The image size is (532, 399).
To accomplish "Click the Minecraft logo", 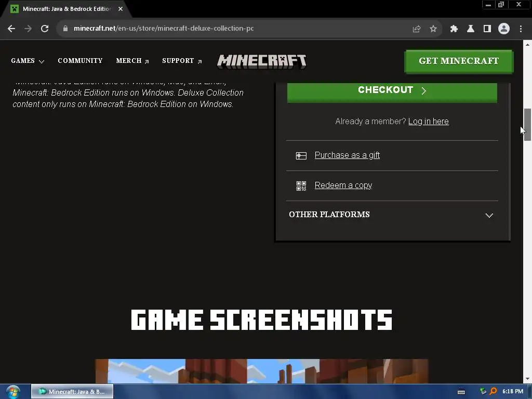I will point(262,61).
